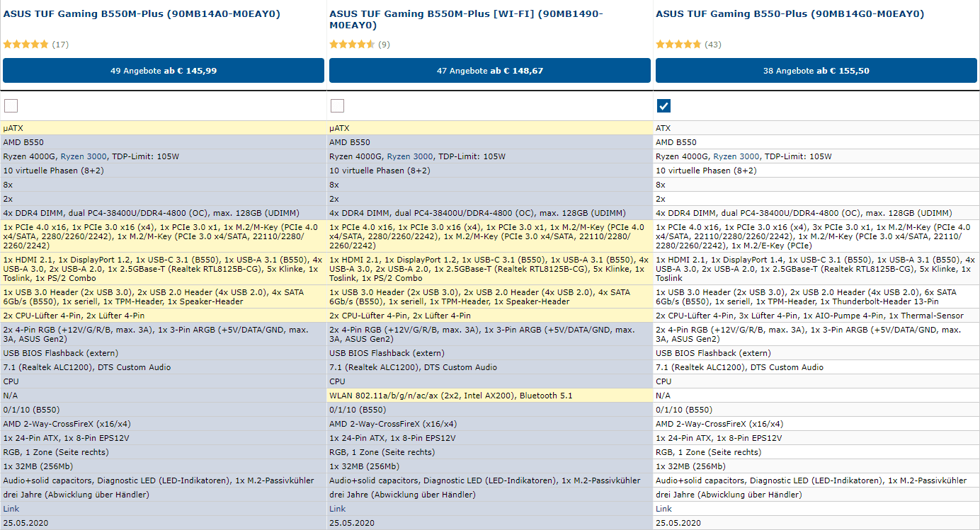Open the ASUS TUF Gaming B550-Plus (90MB14G0-M0EAY0) product link
The width and height of the screenshot is (980, 530).
pyautogui.click(x=790, y=13)
